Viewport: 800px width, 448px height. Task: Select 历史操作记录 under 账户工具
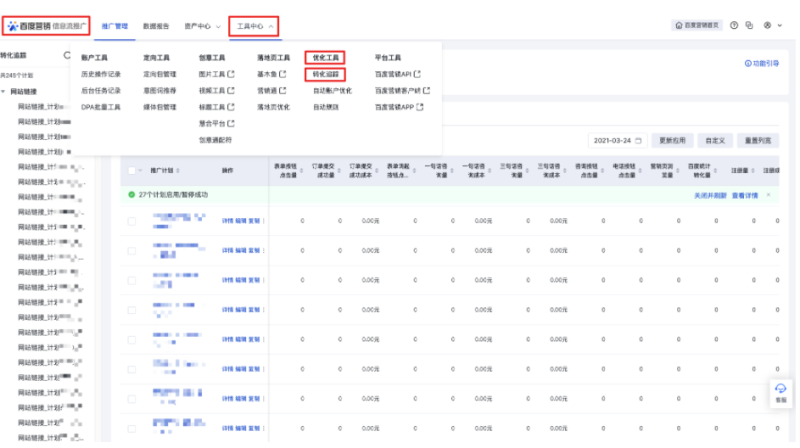100,74
